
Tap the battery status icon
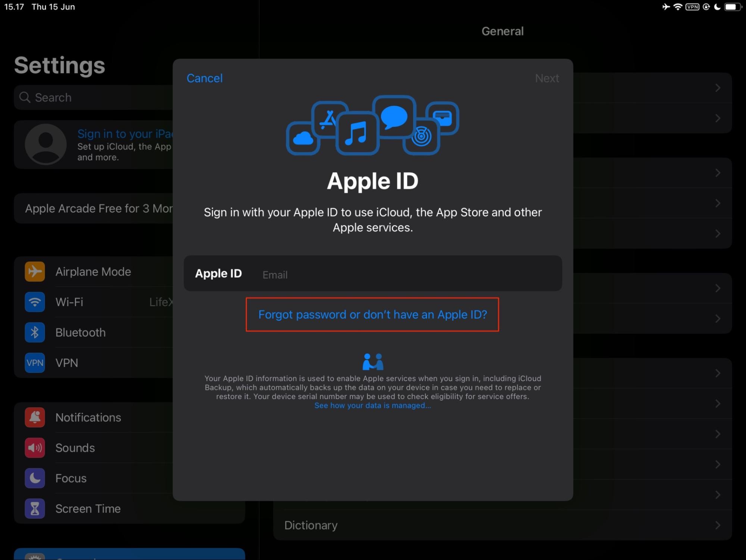point(732,7)
